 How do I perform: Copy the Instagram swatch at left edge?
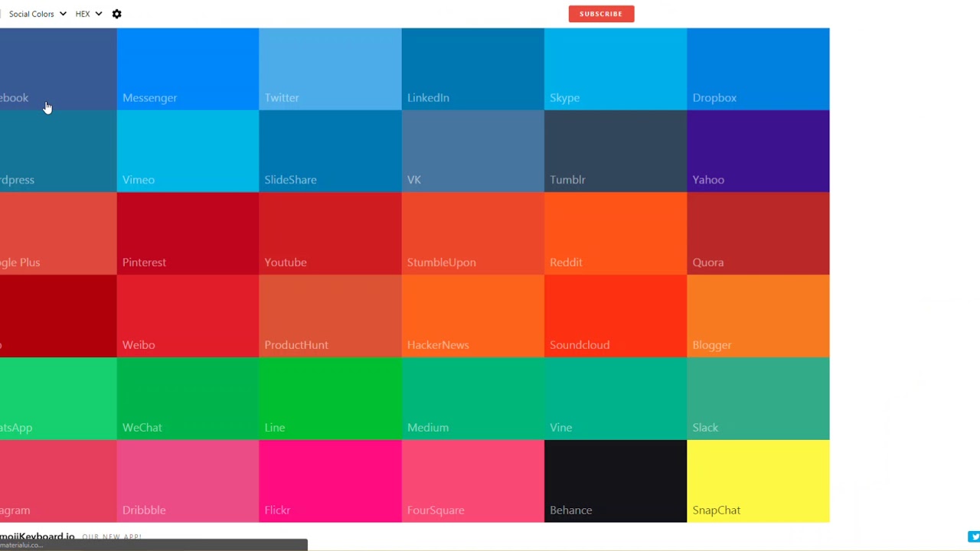click(58, 481)
